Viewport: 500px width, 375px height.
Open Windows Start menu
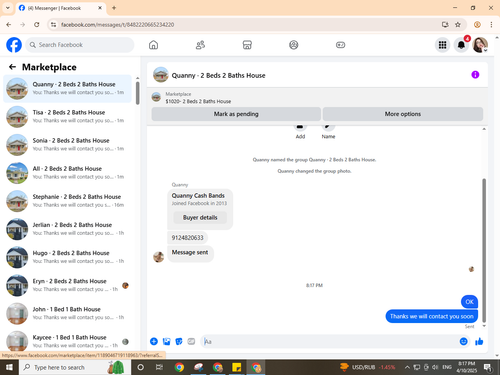(x=9, y=367)
